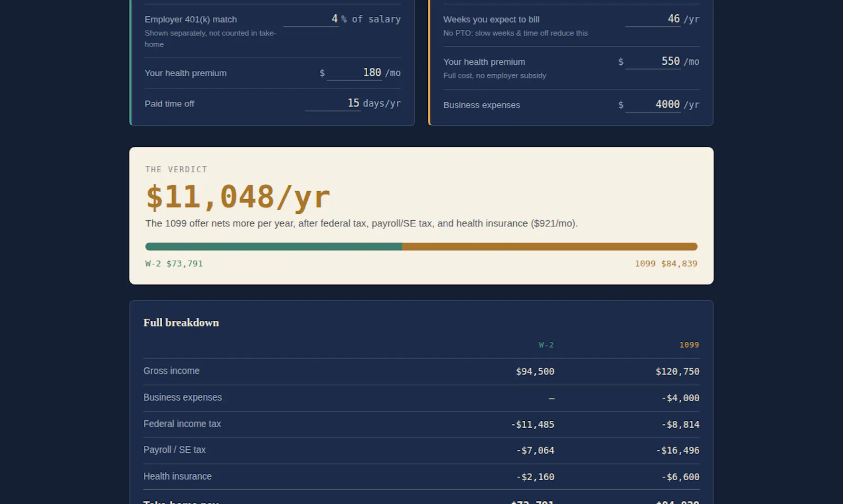The image size is (843, 504).
Task: Edit the employer 401(k) match percentage field
Action: [311, 19]
